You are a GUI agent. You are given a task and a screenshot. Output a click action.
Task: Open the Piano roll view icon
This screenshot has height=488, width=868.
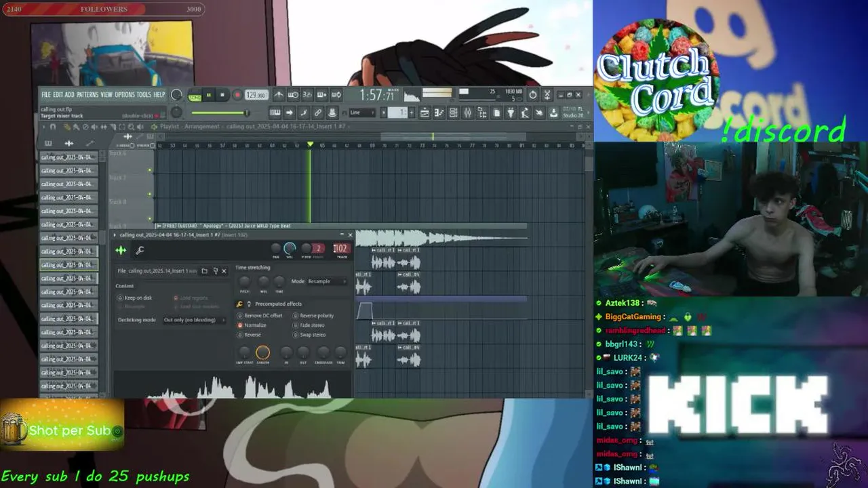[x=439, y=113]
